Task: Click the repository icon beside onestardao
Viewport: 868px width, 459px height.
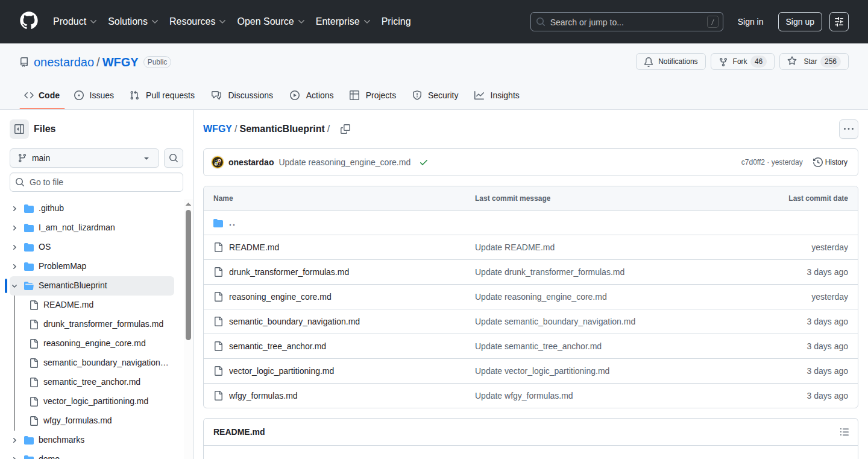Action: click(24, 62)
